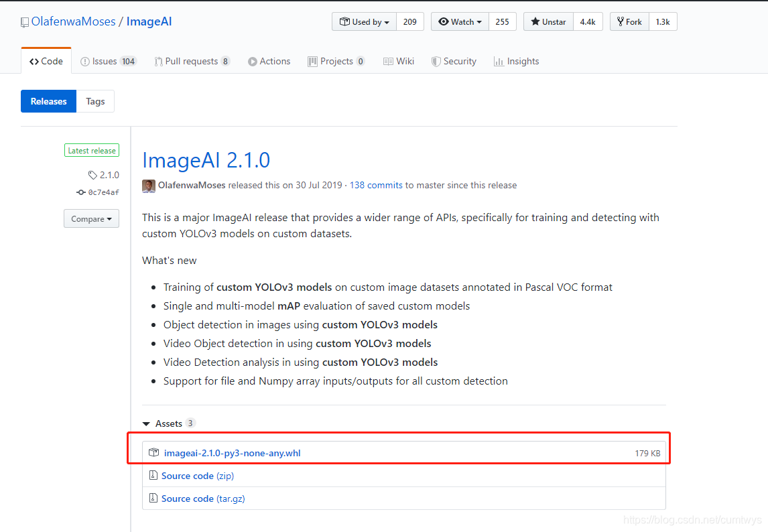The image size is (768, 532).
Task: Collapse the Assets section
Action: (x=168, y=423)
